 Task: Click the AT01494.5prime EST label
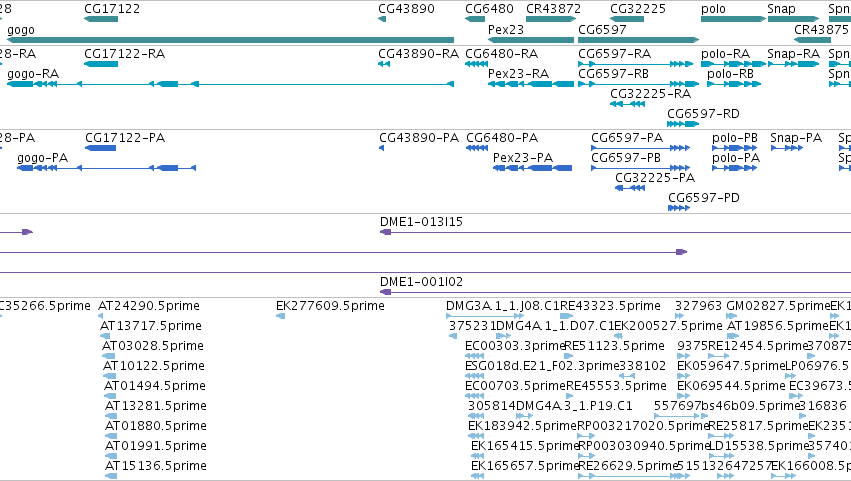click(155, 386)
